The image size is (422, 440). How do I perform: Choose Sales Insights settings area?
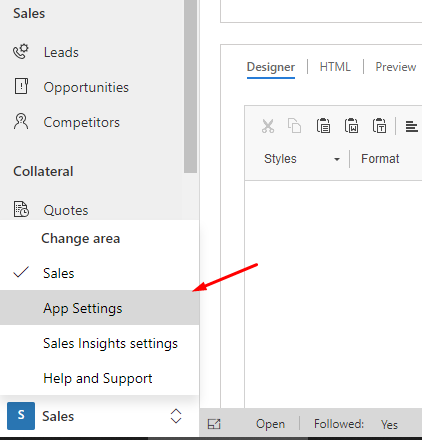click(x=99, y=343)
